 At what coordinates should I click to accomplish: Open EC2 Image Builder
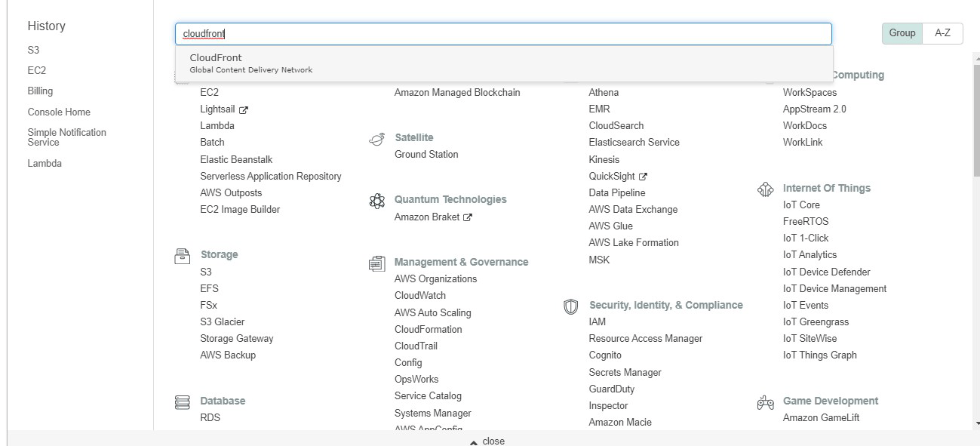pyautogui.click(x=240, y=210)
